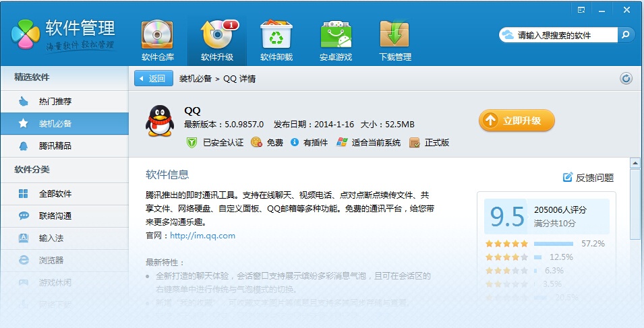The width and height of the screenshot is (644, 328).
Task: Open the 软件卸载 recycle bin icon
Action: pyautogui.click(x=276, y=35)
